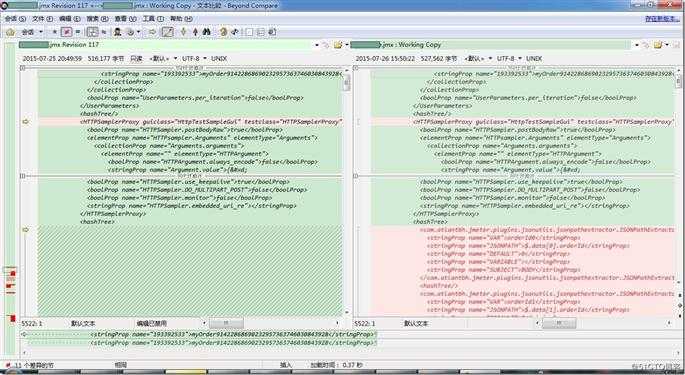
Task: Expand the right file path history dropdown
Action: tap(637, 45)
